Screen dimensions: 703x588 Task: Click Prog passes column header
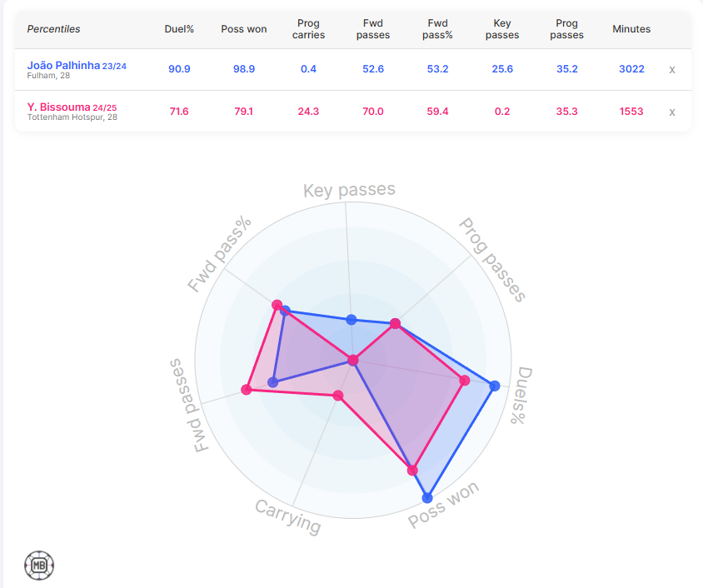click(566, 29)
